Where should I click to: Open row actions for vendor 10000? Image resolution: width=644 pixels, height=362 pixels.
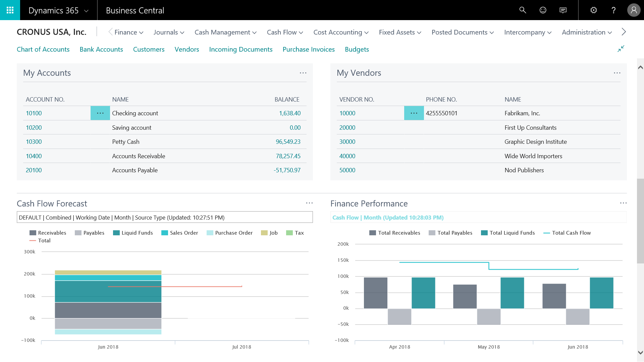414,113
